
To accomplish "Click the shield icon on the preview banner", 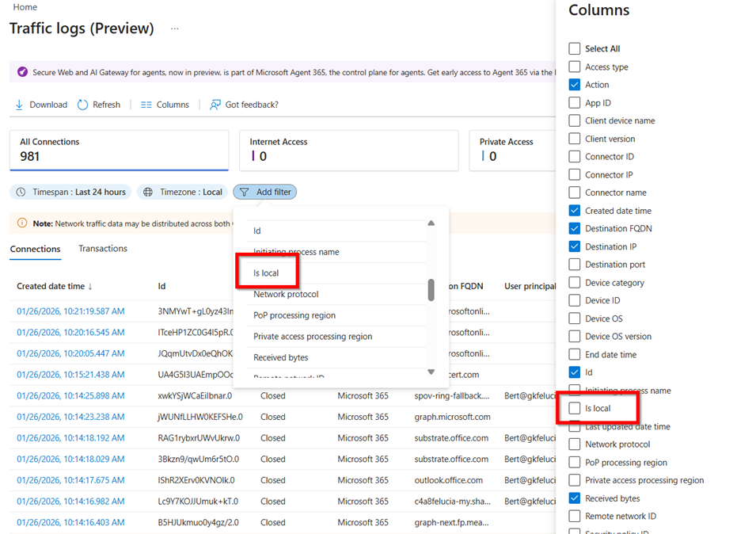I will click(x=21, y=72).
